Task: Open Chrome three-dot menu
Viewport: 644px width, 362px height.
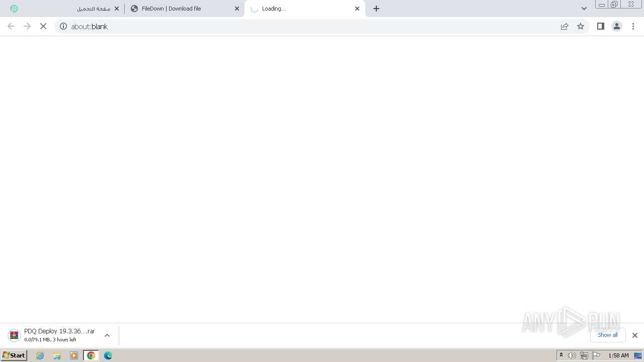Action: pyautogui.click(x=633, y=26)
